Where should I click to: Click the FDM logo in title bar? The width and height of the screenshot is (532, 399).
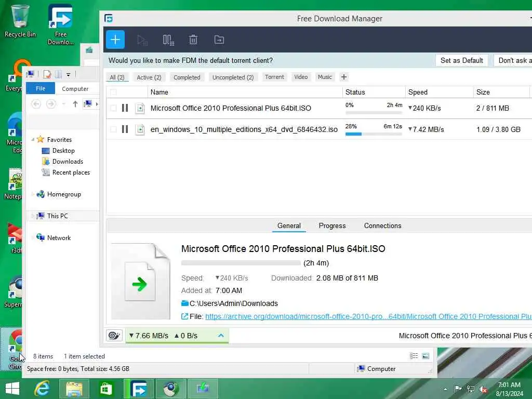point(109,18)
